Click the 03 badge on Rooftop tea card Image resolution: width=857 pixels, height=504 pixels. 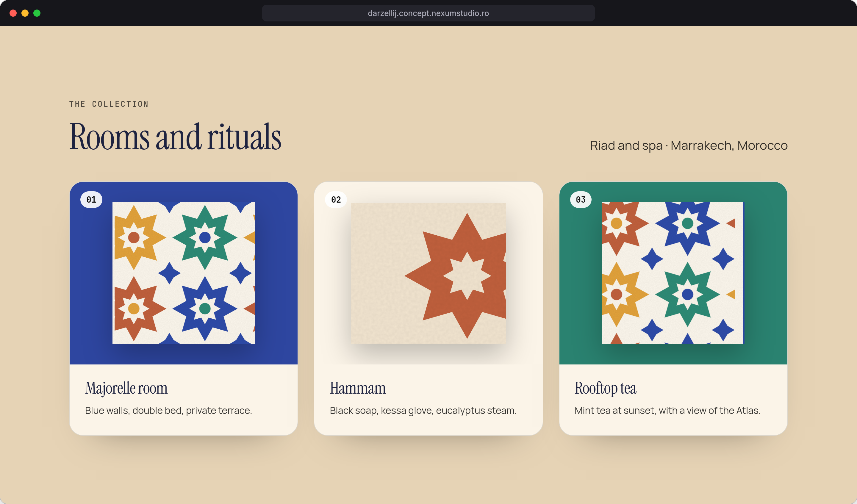[x=581, y=200]
